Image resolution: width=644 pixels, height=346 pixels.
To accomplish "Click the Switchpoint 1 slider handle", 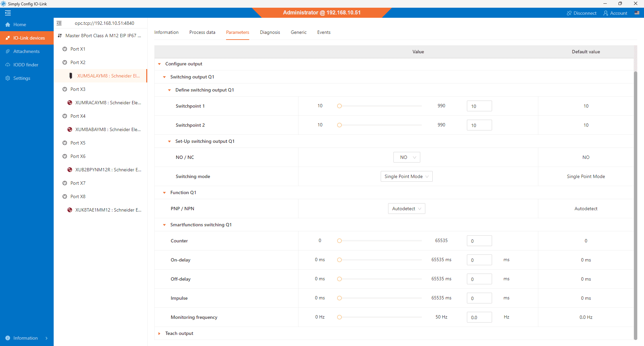I will (x=339, y=106).
